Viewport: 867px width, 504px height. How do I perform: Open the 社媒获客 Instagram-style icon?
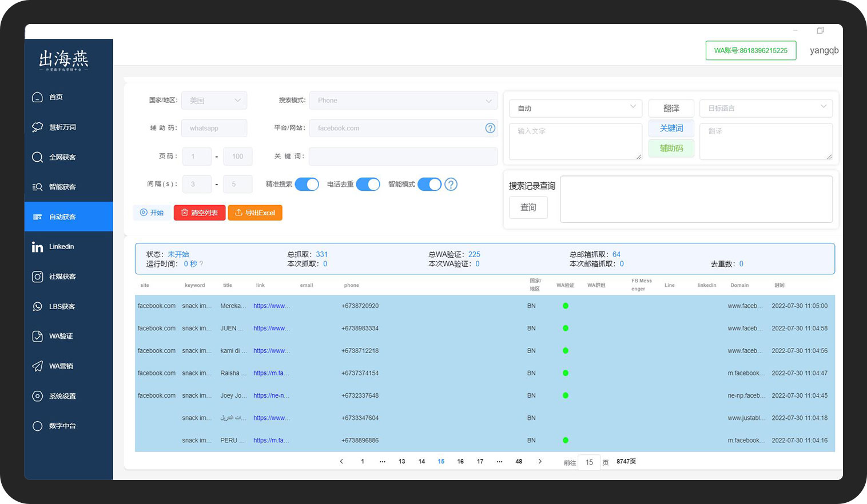pyautogui.click(x=37, y=277)
